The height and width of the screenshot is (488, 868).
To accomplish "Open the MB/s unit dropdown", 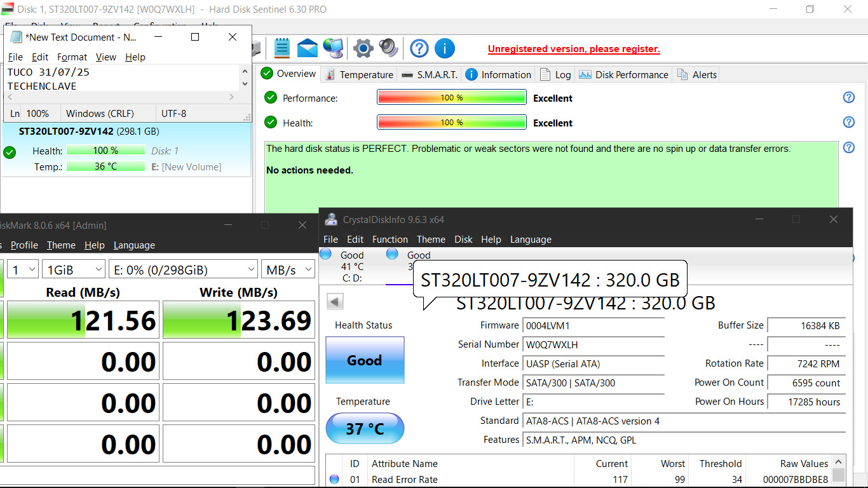I will [288, 269].
